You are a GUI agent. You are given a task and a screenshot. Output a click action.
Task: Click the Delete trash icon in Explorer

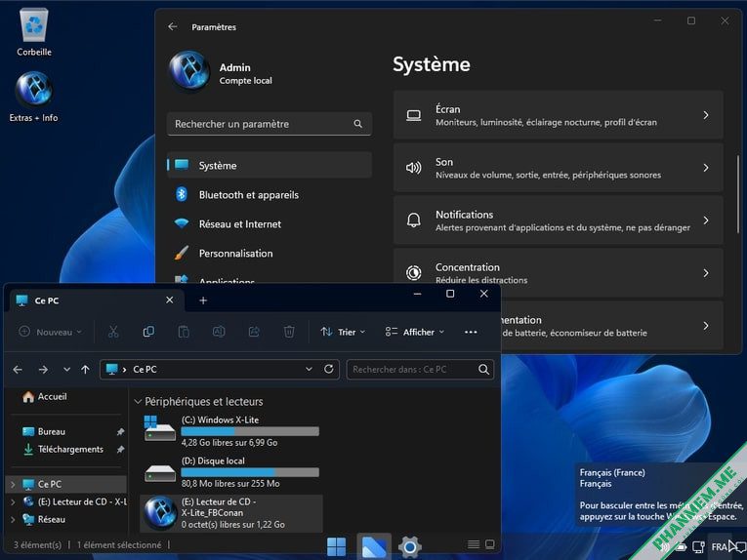[x=289, y=332]
